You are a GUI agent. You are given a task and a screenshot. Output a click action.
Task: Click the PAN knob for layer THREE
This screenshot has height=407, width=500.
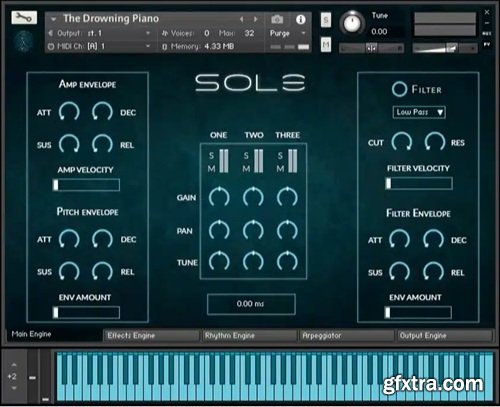[x=287, y=230]
